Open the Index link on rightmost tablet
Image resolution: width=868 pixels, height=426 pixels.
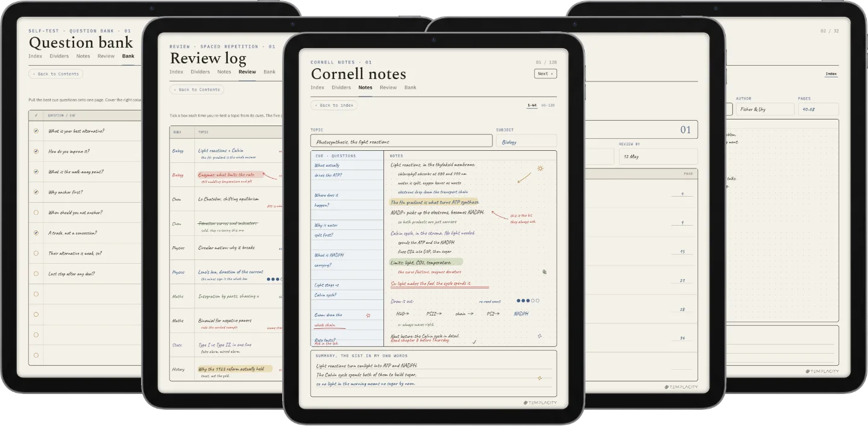click(x=831, y=74)
